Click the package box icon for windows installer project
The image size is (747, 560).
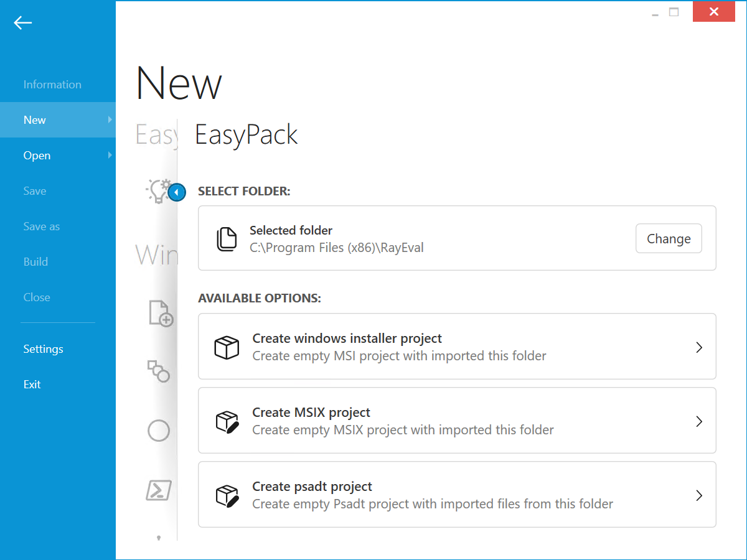227,347
